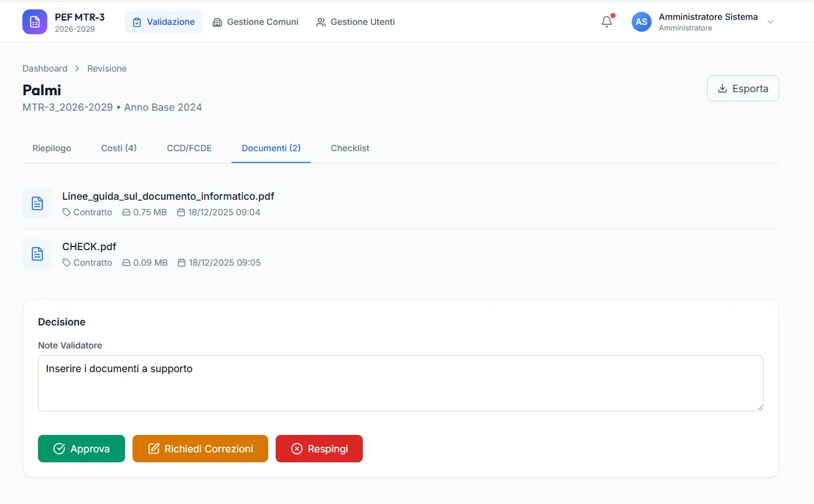Open the CHECK.pdf file name
This screenshot has height=504, width=814.
tap(89, 246)
